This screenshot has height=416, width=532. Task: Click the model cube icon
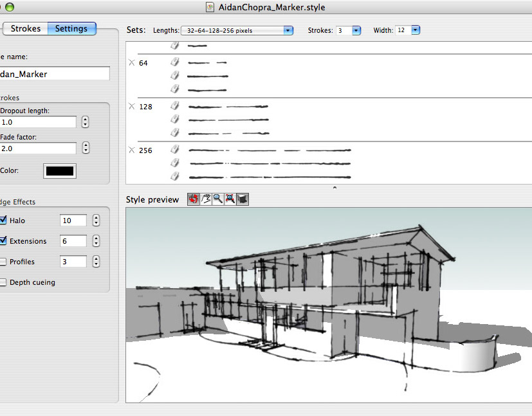point(243,199)
